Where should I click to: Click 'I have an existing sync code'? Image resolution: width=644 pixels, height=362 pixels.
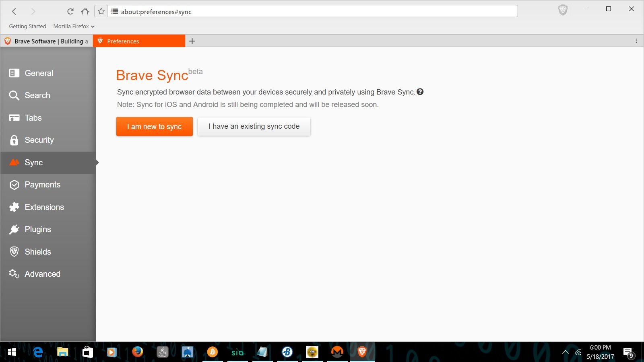[x=254, y=126]
